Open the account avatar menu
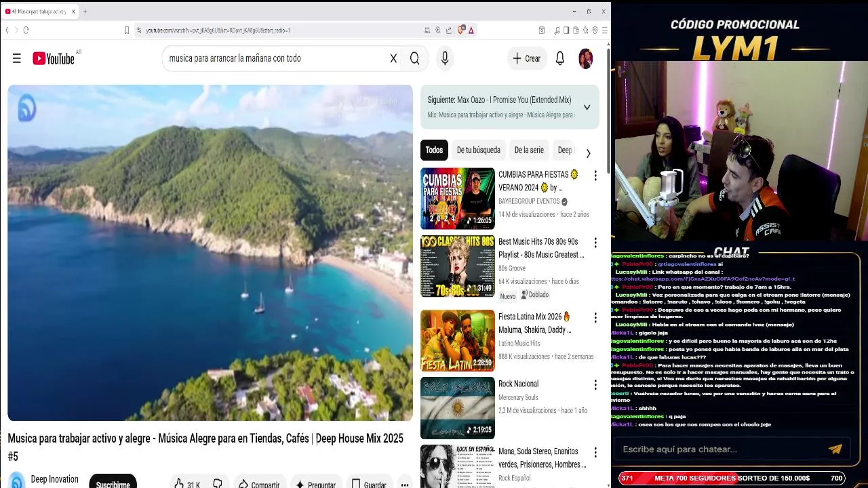The height and width of the screenshot is (488, 868). [586, 58]
